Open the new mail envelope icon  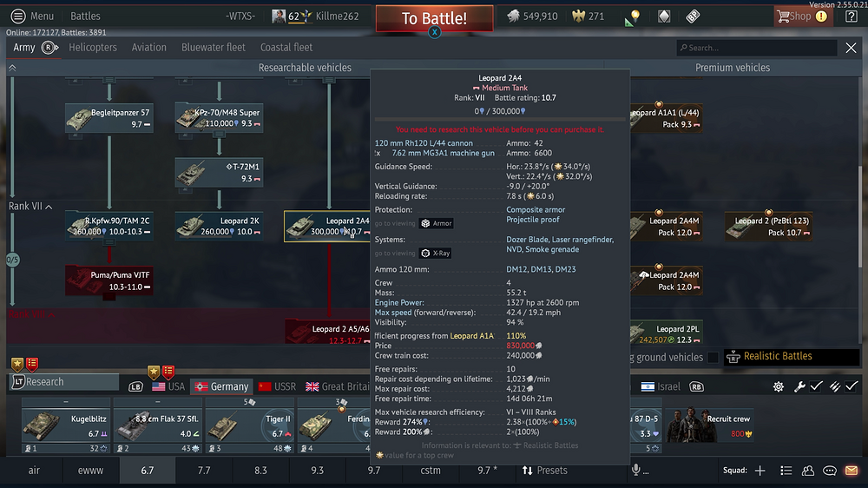pos(852,471)
